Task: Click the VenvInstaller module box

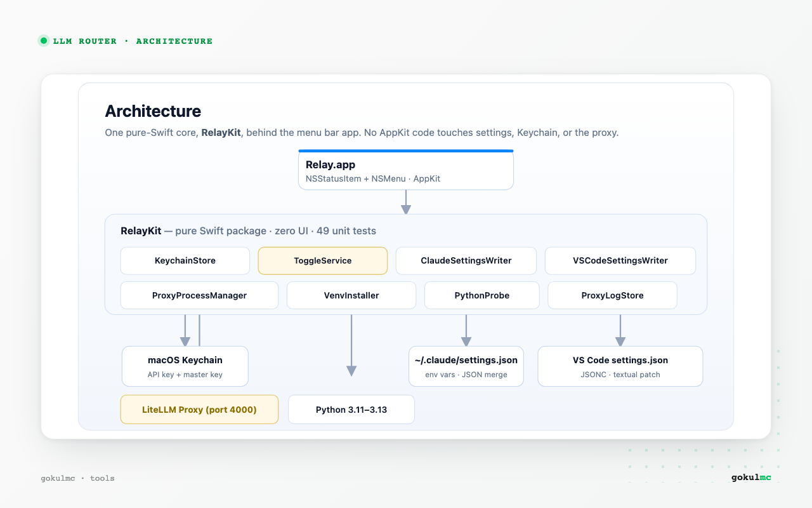Action: pyautogui.click(x=351, y=295)
